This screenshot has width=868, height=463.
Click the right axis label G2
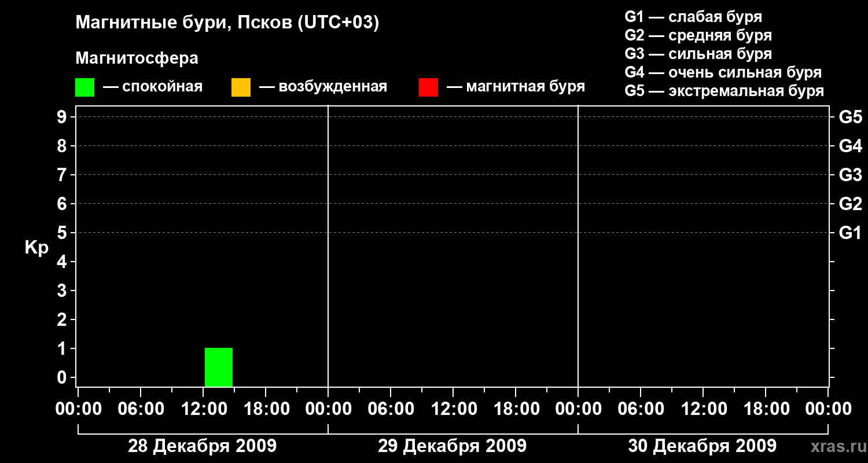(x=850, y=204)
